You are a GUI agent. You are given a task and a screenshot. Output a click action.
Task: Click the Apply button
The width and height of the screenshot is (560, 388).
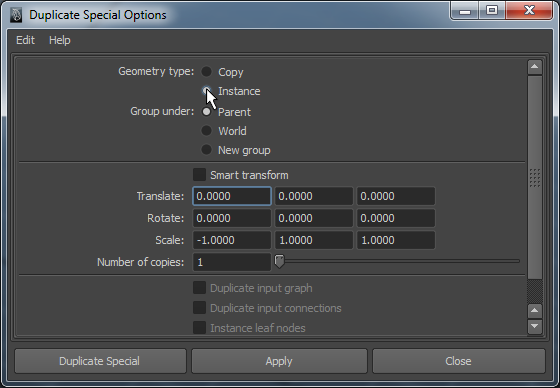coord(279,361)
